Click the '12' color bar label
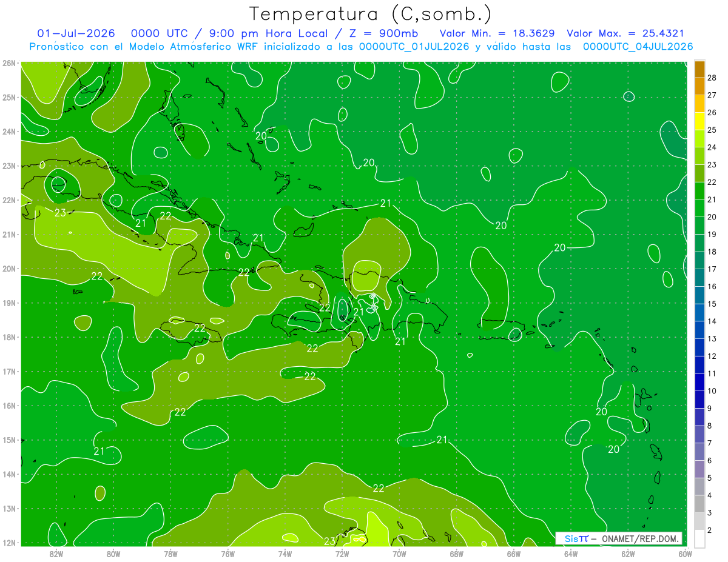 pyautogui.click(x=712, y=356)
